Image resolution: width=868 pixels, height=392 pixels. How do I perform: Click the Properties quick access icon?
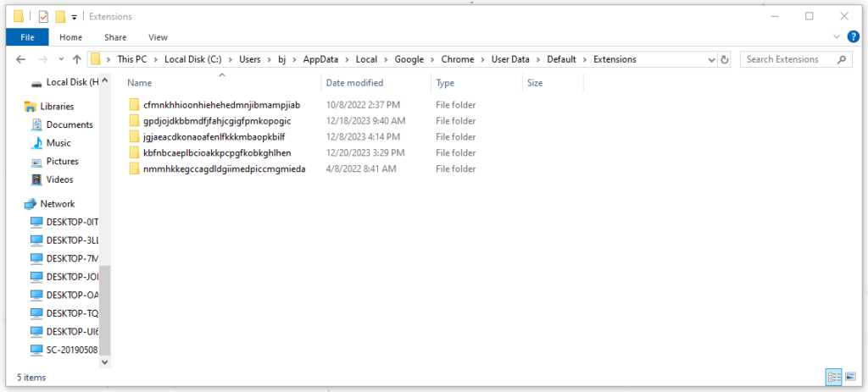pos(43,17)
